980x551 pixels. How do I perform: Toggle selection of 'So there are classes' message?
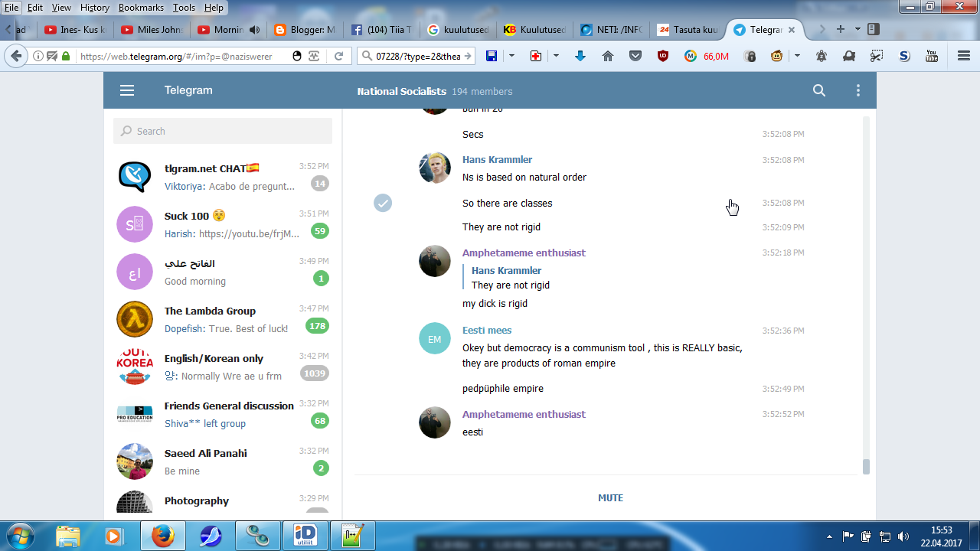click(x=383, y=203)
